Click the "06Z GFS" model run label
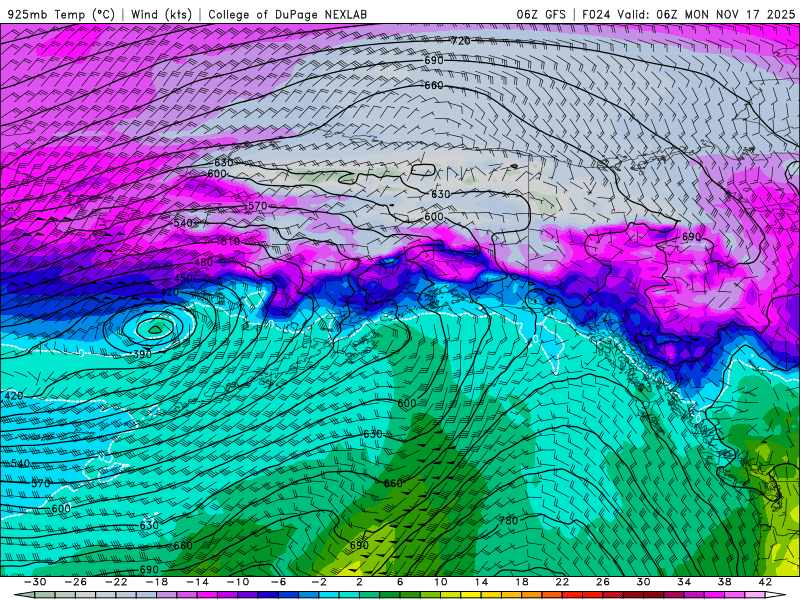This screenshot has height=600, width=800. tap(541, 14)
